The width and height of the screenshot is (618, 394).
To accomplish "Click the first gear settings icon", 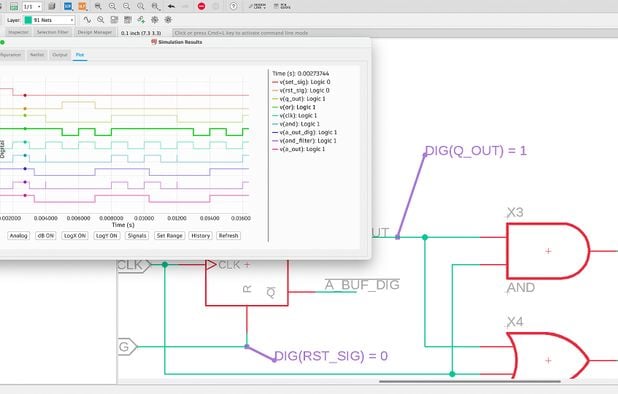I will (154, 20).
